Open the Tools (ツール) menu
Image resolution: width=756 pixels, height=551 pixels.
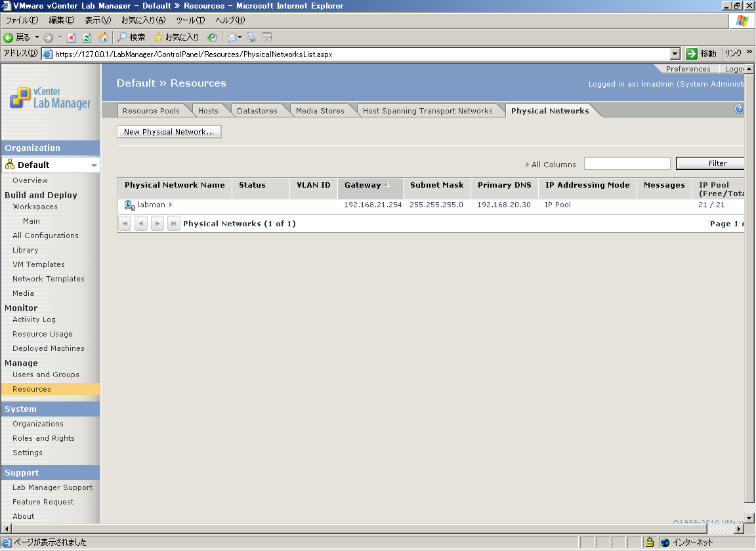(x=190, y=20)
